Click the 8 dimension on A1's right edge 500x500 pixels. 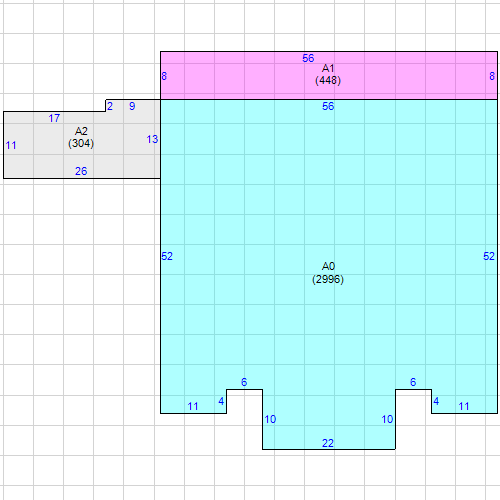click(x=492, y=76)
